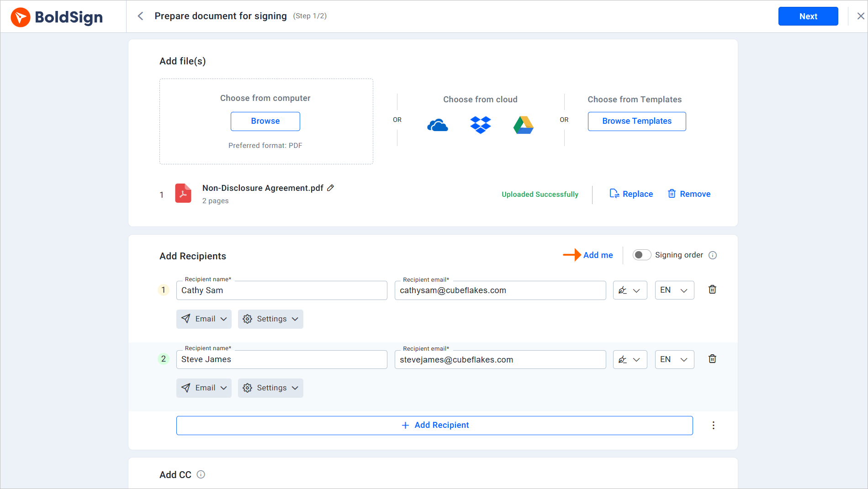The width and height of the screenshot is (868, 489).
Task: Go back using the left chevron arrow
Action: coord(140,16)
